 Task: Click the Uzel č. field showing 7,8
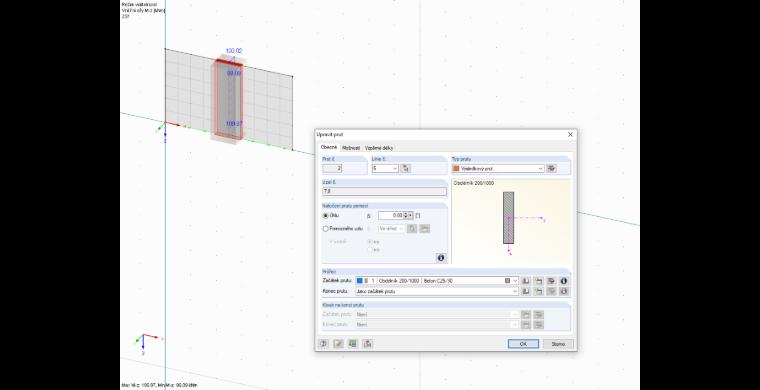(384, 191)
